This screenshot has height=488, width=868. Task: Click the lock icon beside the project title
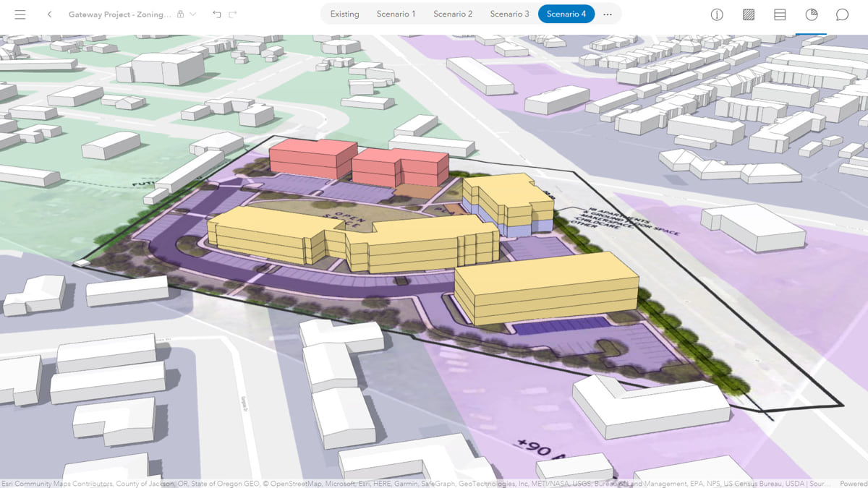coord(180,14)
